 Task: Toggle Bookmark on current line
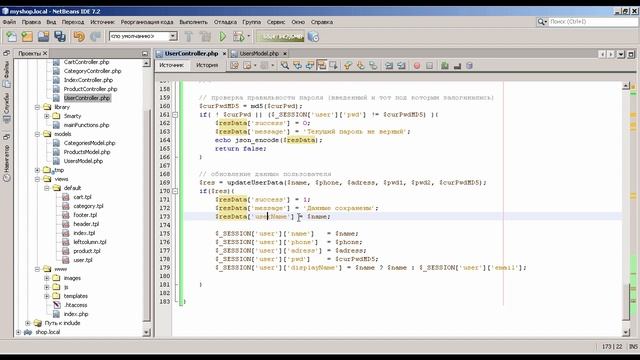373,65
